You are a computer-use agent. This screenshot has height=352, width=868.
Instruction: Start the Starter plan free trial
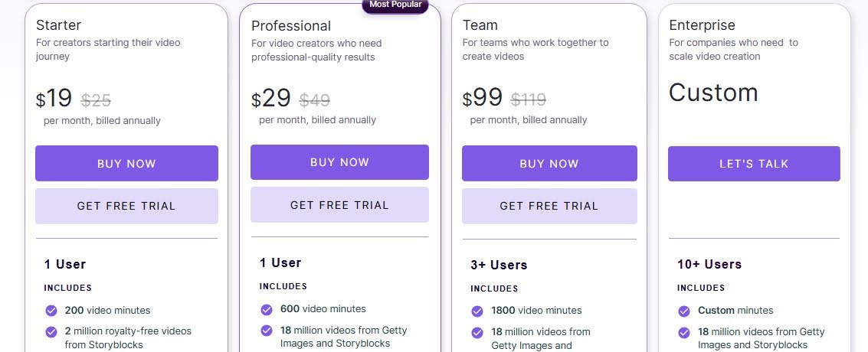(x=126, y=206)
